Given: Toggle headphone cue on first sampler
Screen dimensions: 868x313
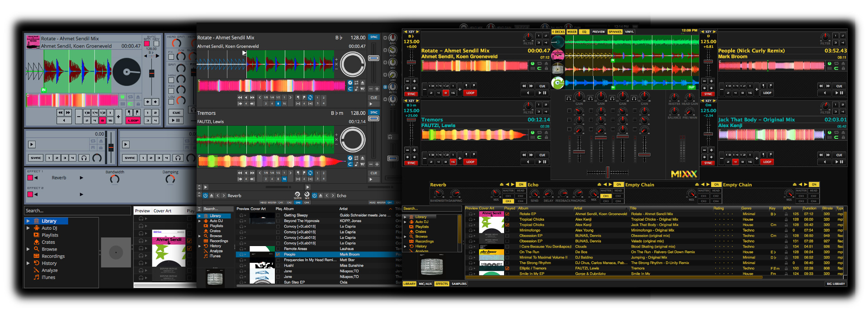Looking at the screenshot, I should coord(84,158).
